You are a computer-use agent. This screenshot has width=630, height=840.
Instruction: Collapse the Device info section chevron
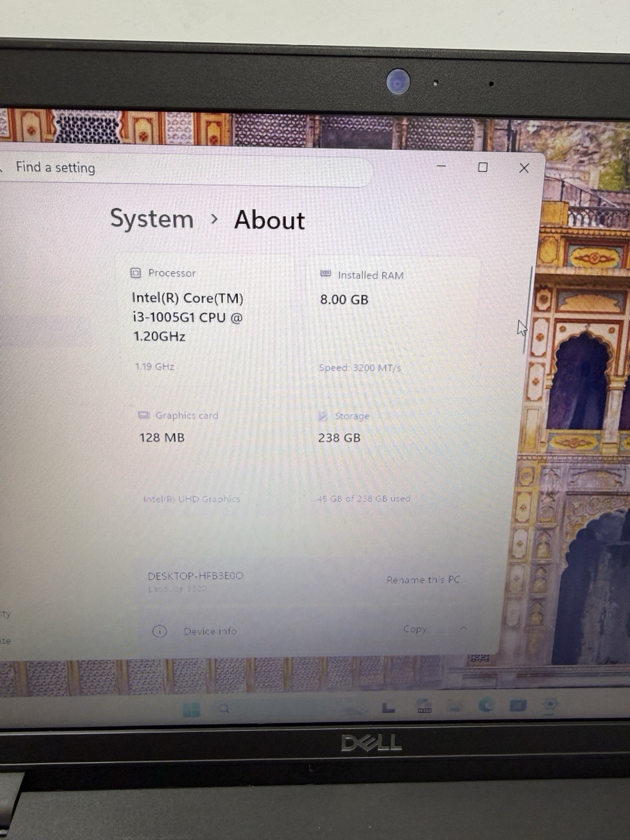(x=464, y=628)
